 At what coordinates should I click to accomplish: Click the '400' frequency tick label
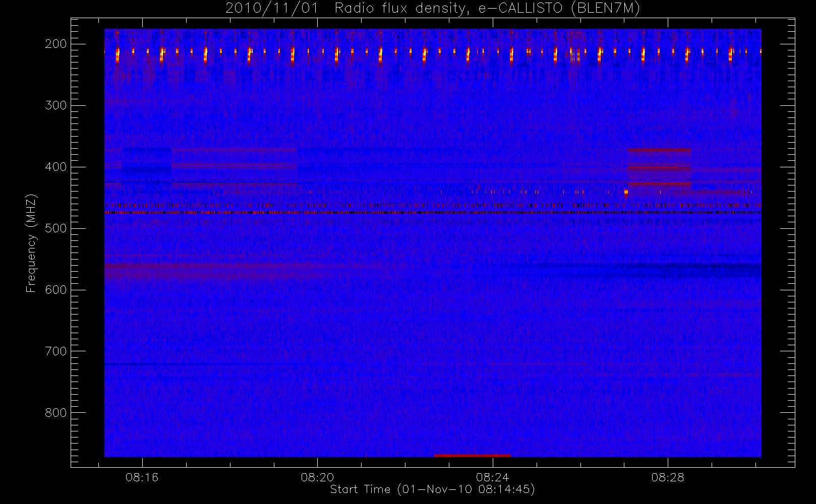click(x=56, y=167)
